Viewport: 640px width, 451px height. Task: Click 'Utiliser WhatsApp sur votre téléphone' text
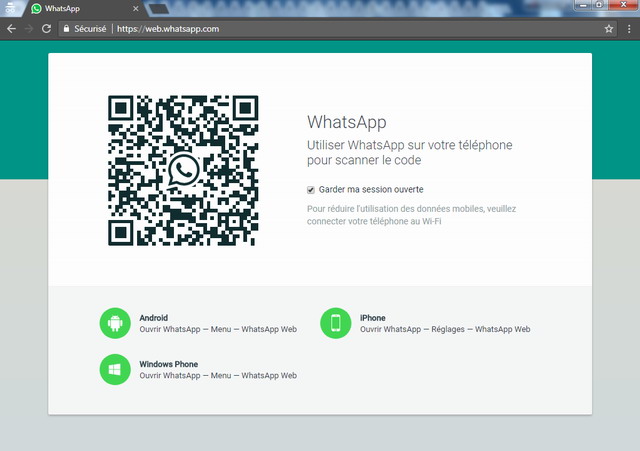click(x=409, y=145)
